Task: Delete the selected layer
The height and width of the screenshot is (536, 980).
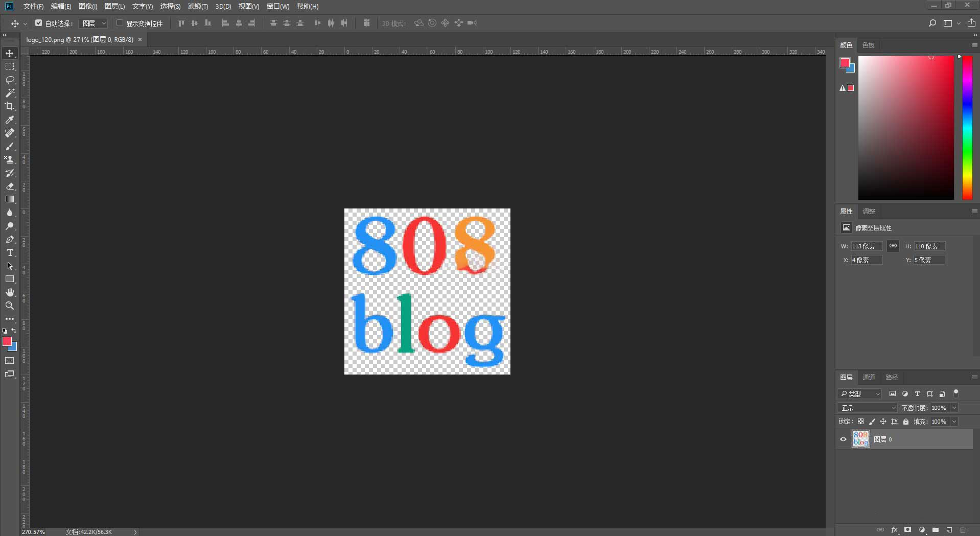Action: [963, 530]
